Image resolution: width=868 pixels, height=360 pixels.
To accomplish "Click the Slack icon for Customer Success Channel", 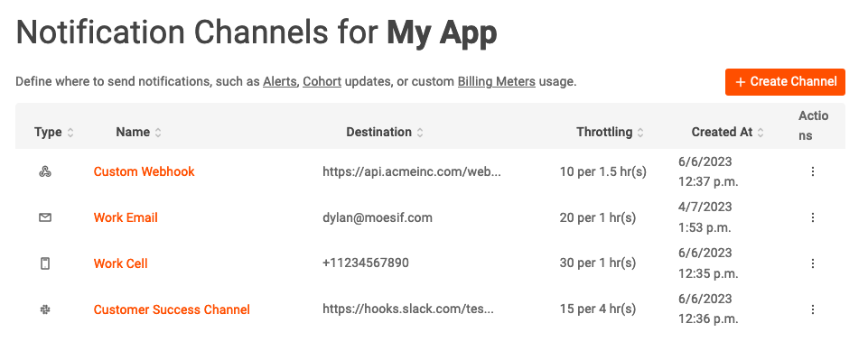I will click(45, 309).
